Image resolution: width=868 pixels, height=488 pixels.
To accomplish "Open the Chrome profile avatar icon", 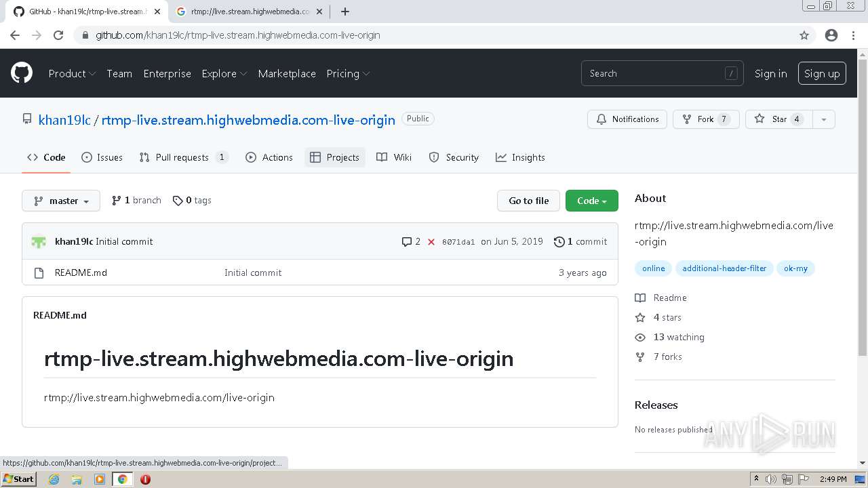I will 831,35.
